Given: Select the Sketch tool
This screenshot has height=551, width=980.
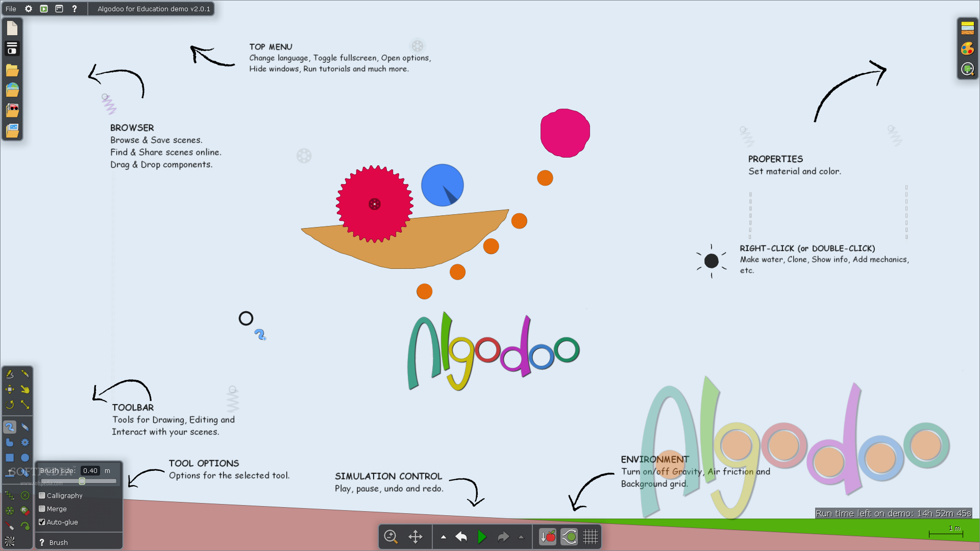Looking at the screenshot, I should [x=10, y=374].
